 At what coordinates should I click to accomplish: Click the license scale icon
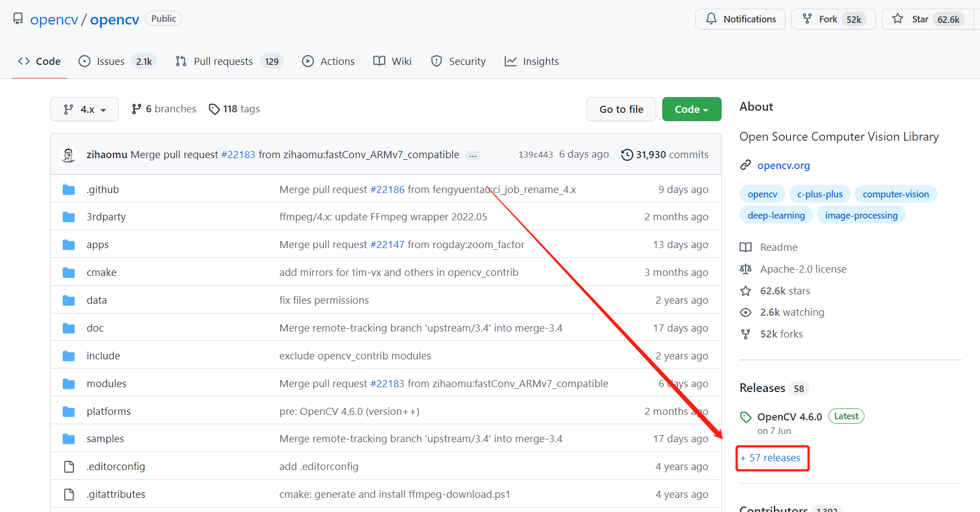pyautogui.click(x=746, y=269)
